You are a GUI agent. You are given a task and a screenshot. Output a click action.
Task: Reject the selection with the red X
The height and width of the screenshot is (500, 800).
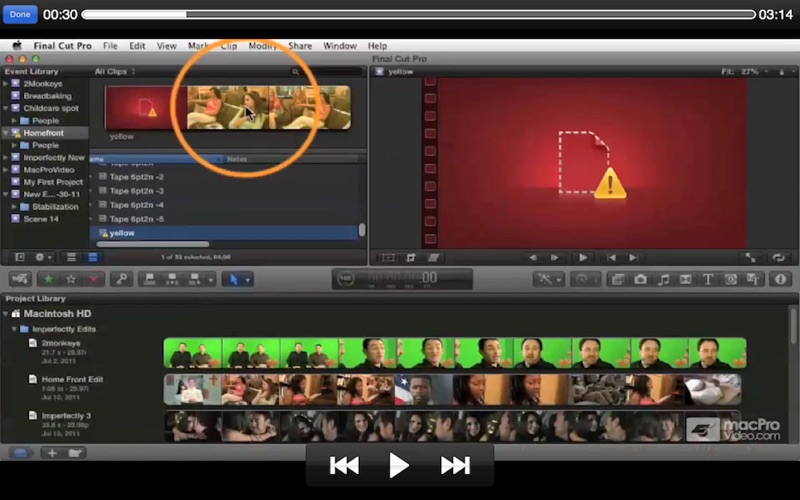click(93, 279)
